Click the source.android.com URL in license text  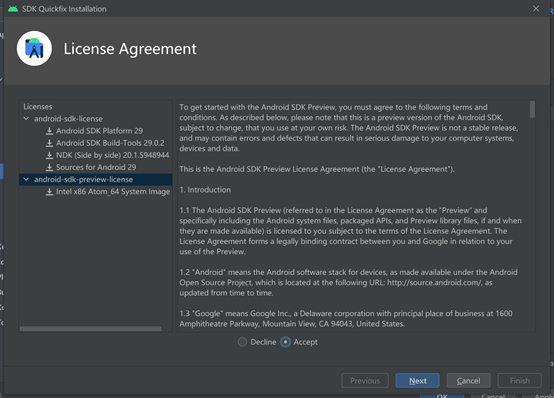coord(434,283)
